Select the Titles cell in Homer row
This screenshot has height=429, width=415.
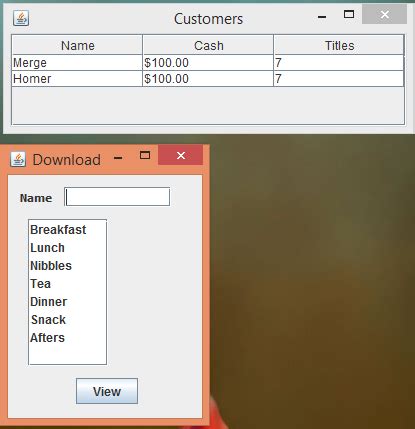click(339, 79)
